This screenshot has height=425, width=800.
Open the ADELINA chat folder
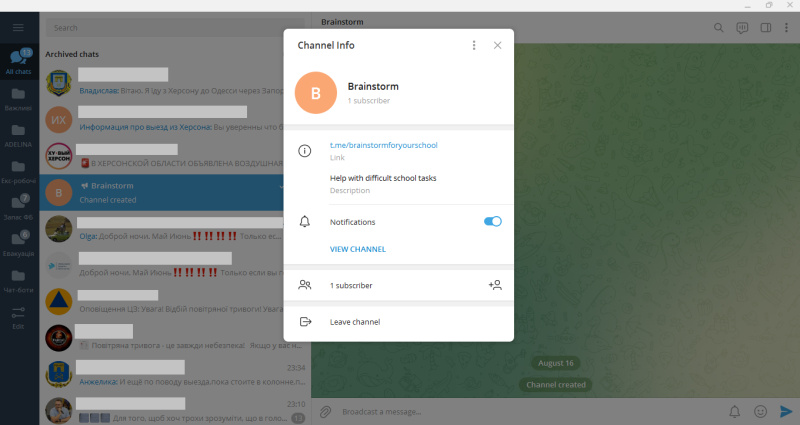pyautogui.click(x=18, y=135)
